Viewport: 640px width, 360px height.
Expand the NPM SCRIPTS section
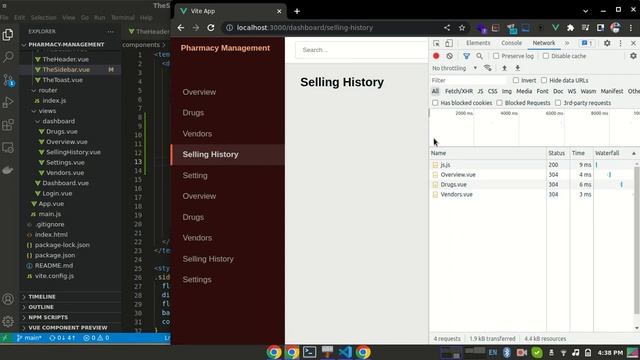[48, 317]
